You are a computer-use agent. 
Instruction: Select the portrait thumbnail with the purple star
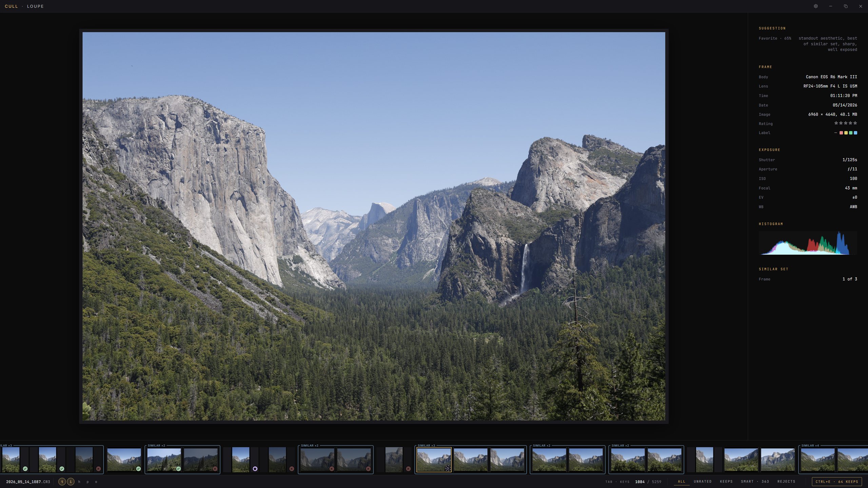tap(241, 460)
